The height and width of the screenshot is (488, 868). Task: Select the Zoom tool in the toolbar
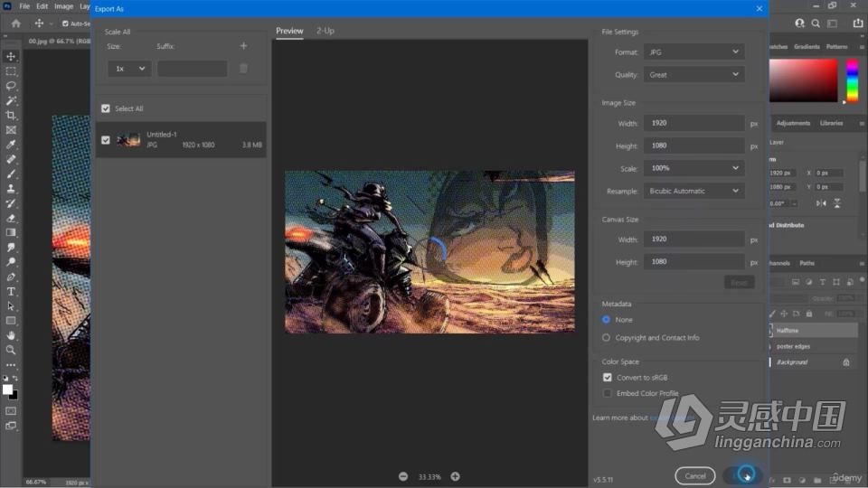[x=11, y=351]
